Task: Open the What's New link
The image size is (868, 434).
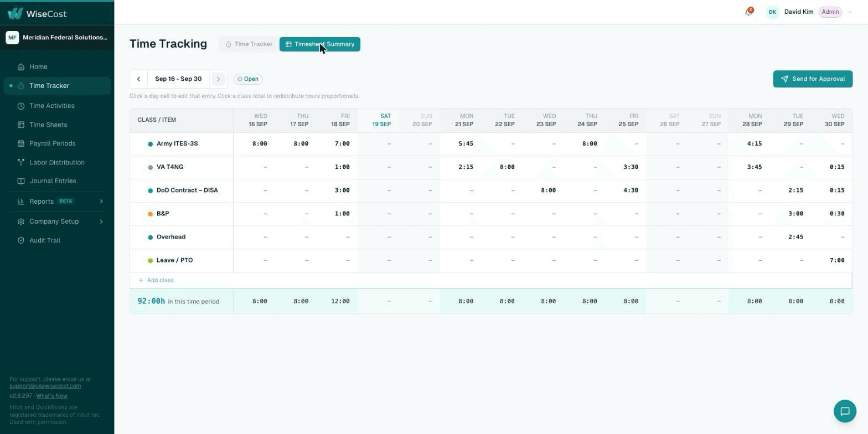Action: (x=52, y=396)
